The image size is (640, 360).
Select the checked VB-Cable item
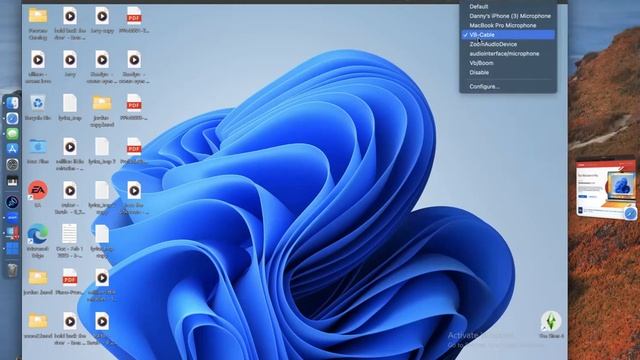(x=508, y=35)
